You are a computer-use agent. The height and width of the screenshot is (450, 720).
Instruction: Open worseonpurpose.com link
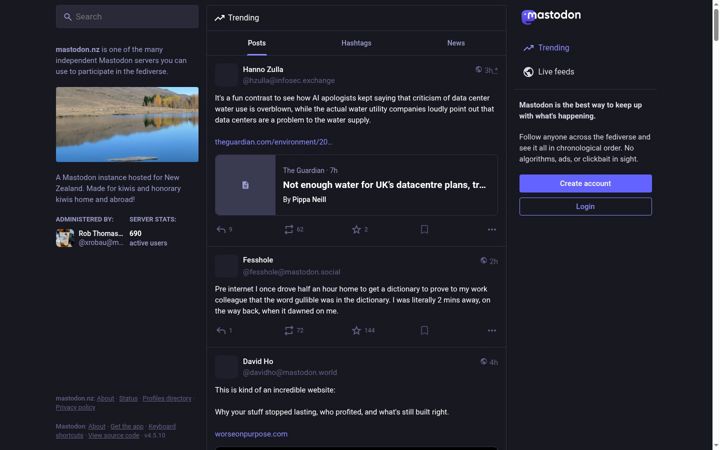click(x=251, y=434)
